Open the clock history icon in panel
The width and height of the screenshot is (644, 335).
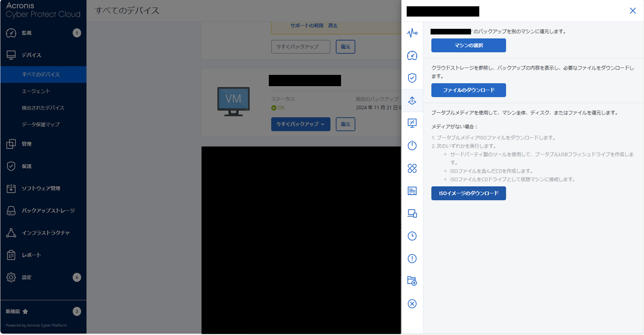click(x=412, y=236)
